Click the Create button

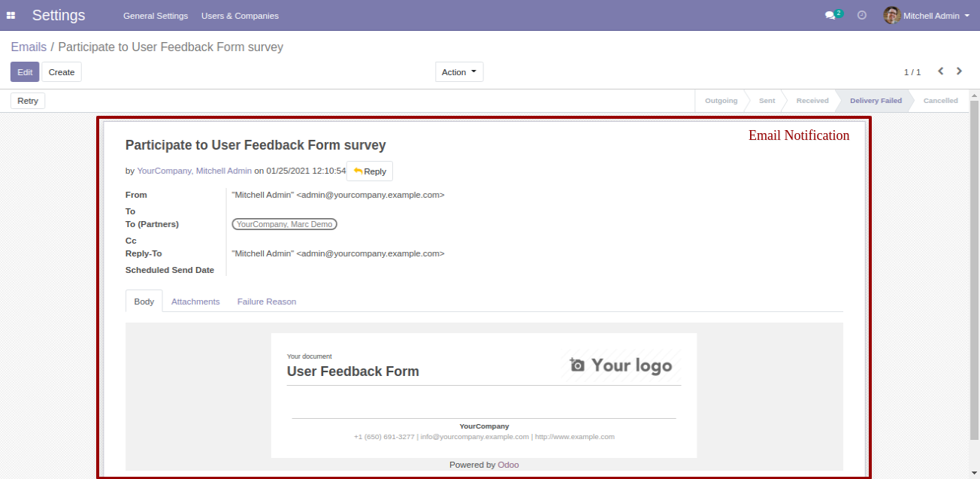(x=62, y=72)
